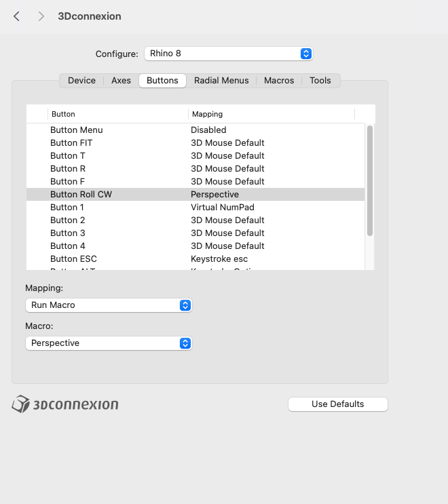
Task: Select the Buttons tab
Action: click(x=162, y=80)
